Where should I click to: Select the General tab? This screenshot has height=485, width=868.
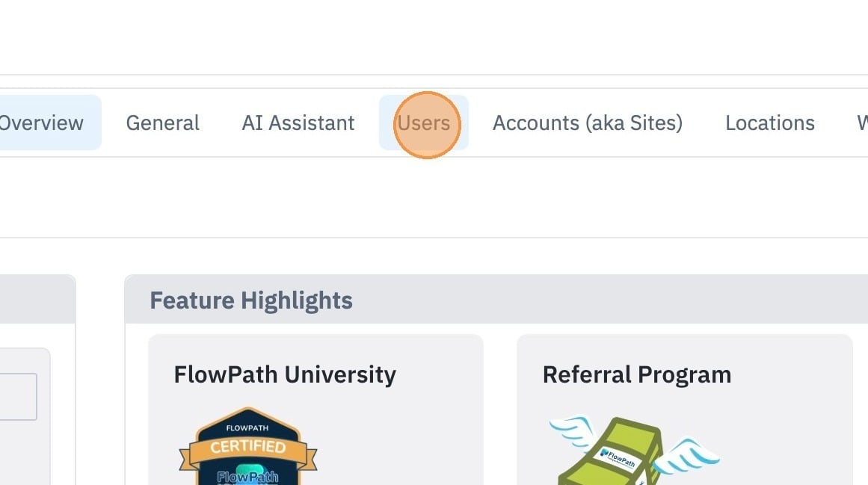(163, 123)
